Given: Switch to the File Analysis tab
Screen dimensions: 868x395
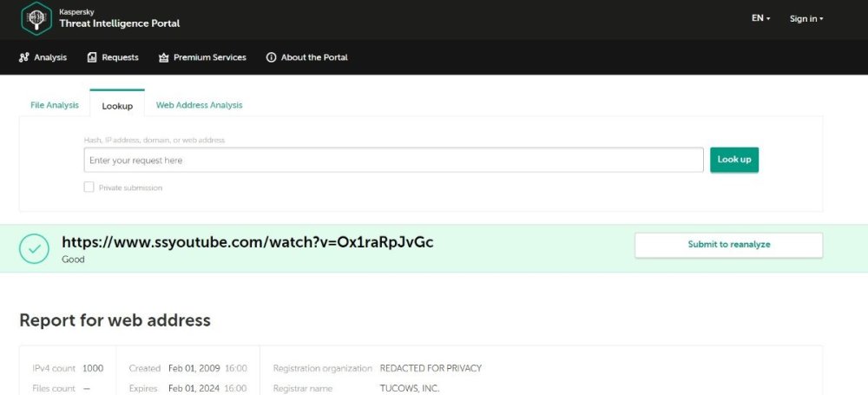Looking at the screenshot, I should coord(55,105).
